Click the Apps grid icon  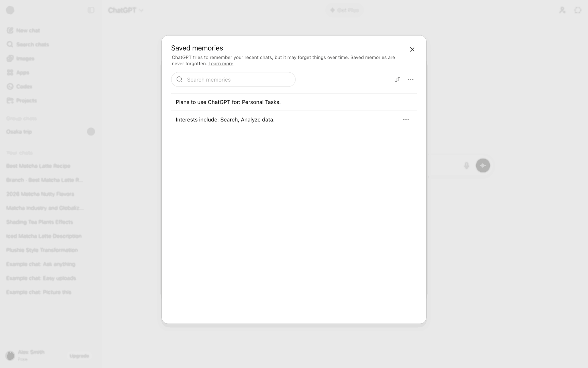click(10, 73)
